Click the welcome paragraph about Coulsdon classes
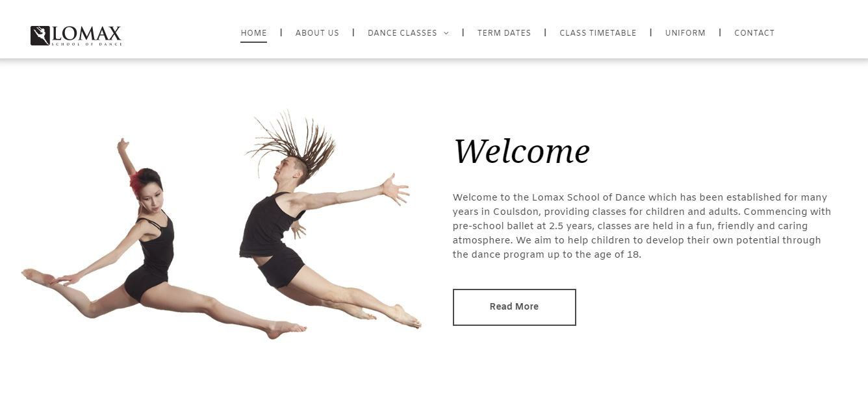 pyautogui.click(x=642, y=226)
